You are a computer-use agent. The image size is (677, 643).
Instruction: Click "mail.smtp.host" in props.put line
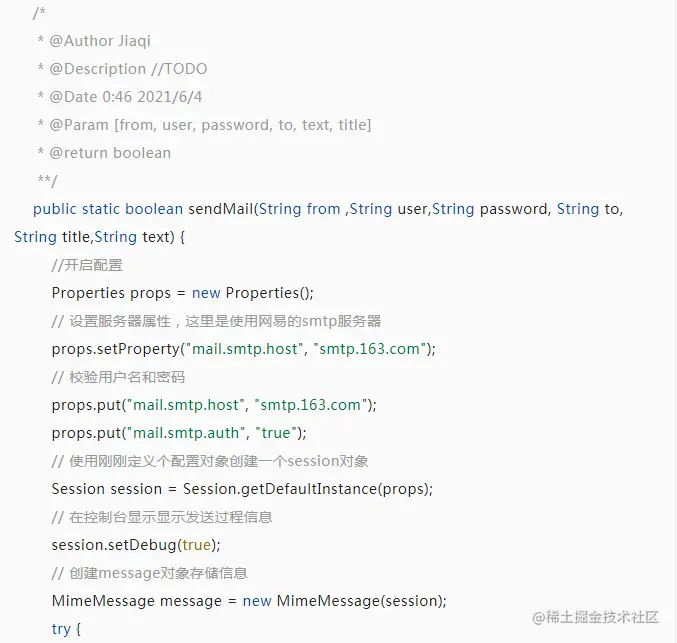[186, 405]
